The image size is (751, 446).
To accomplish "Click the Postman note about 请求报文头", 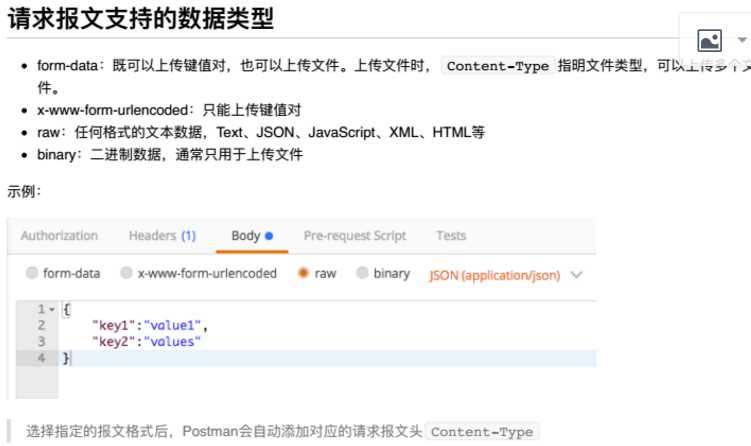I will coord(224,431).
